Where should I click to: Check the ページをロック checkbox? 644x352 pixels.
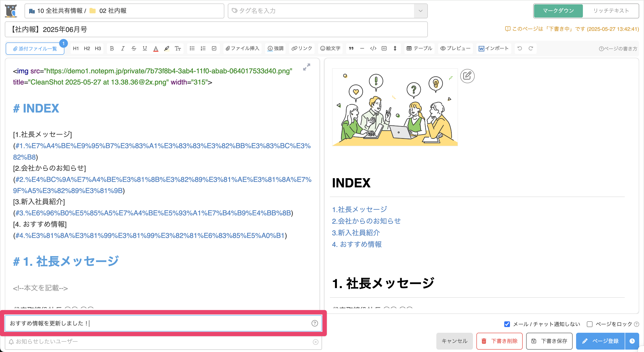coord(590,324)
